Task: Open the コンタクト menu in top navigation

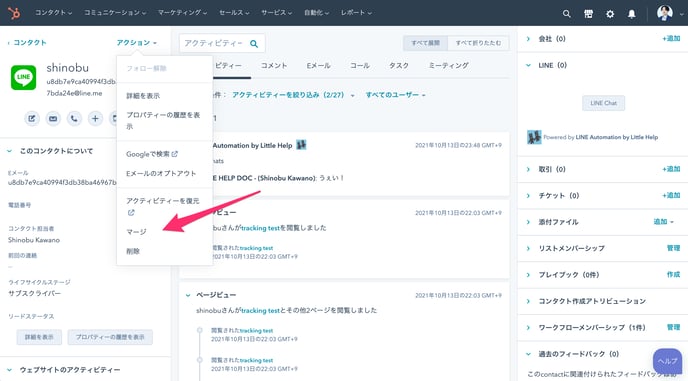Action: point(54,13)
